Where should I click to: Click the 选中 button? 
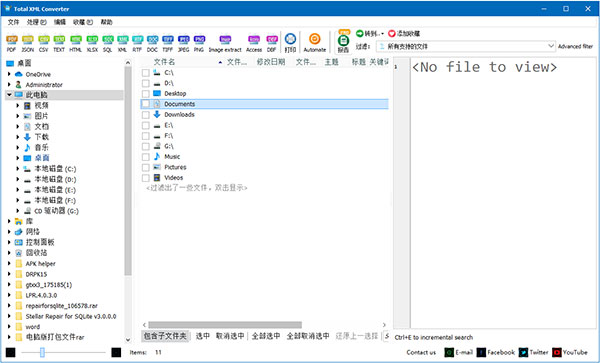coord(203,336)
